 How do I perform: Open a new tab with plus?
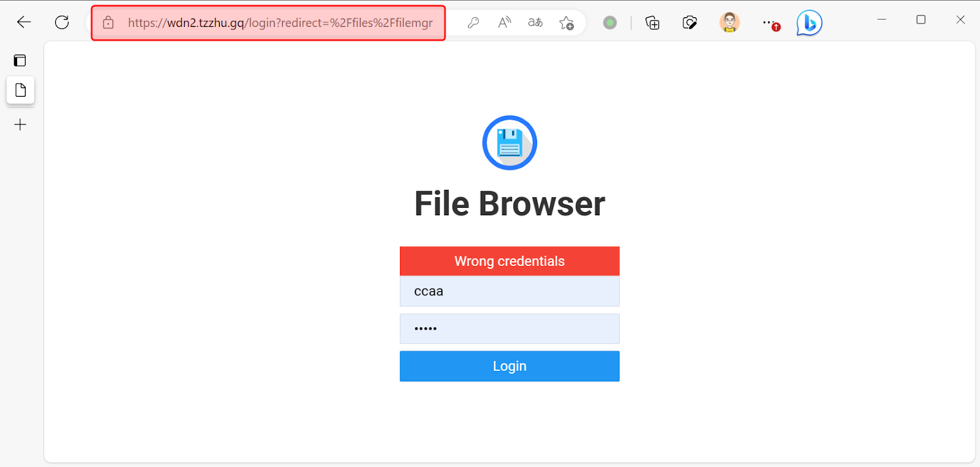click(x=20, y=125)
